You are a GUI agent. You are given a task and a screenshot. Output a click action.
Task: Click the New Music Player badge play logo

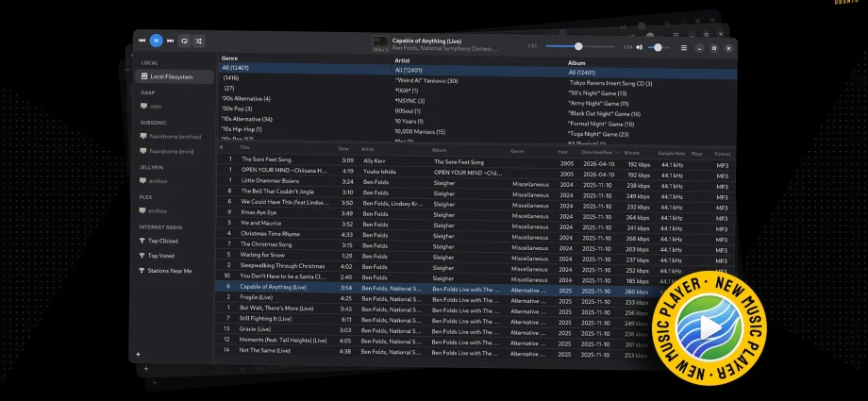coord(709,328)
